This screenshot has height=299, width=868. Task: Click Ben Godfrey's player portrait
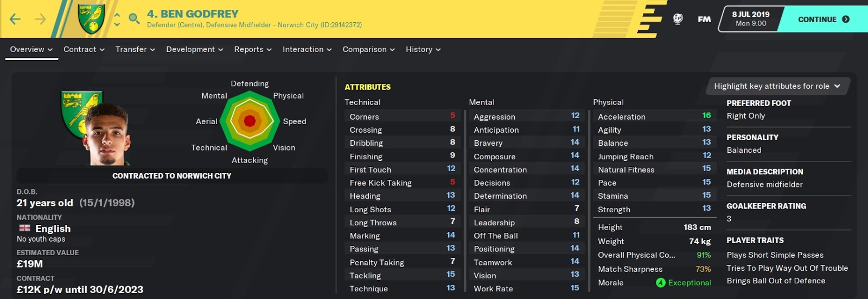pyautogui.click(x=107, y=134)
